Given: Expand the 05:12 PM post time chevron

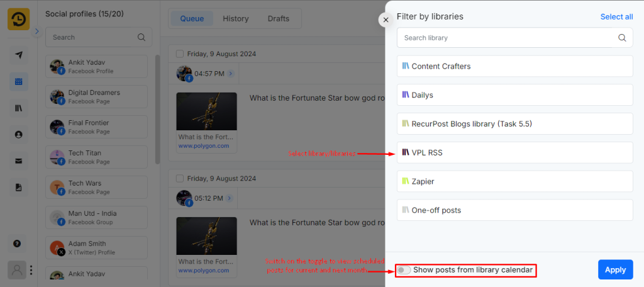Looking at the screenshot, I should (x=230, y=198).
